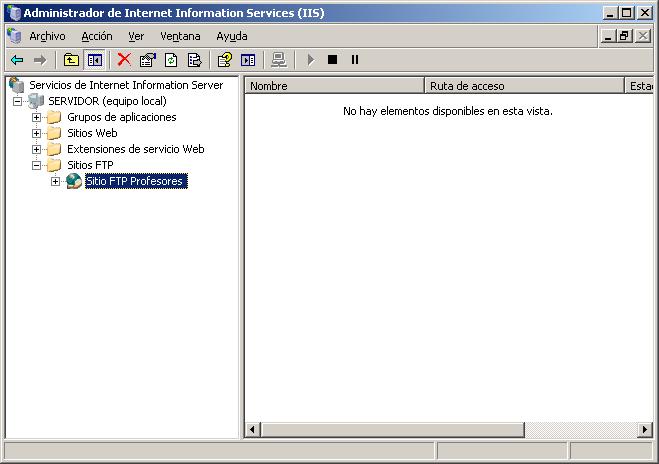Open the Acción menu
Image resolution: width=659 pixels, height=464 pixels.
point(97,36)
